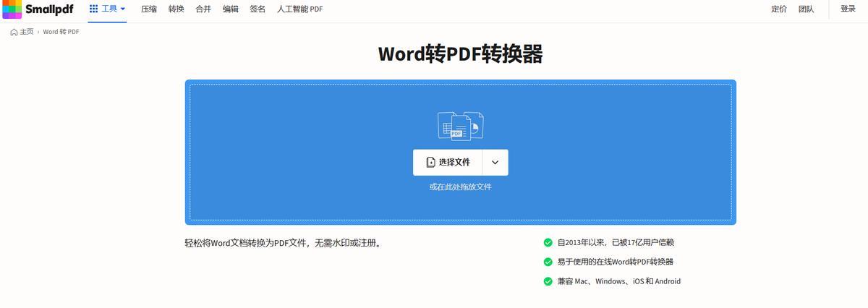
Task: Click the 登录 button
Action: click(848, 9)
